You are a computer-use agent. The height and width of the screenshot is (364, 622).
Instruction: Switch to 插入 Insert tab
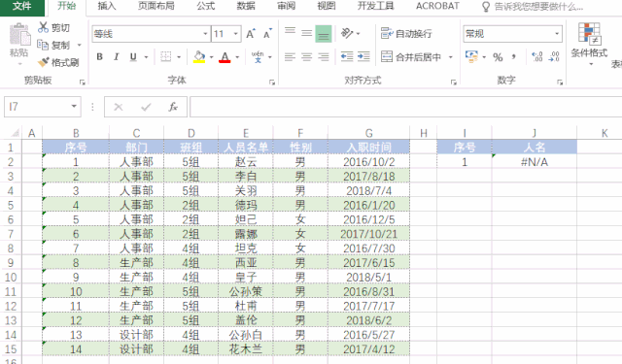pos(107,6)
